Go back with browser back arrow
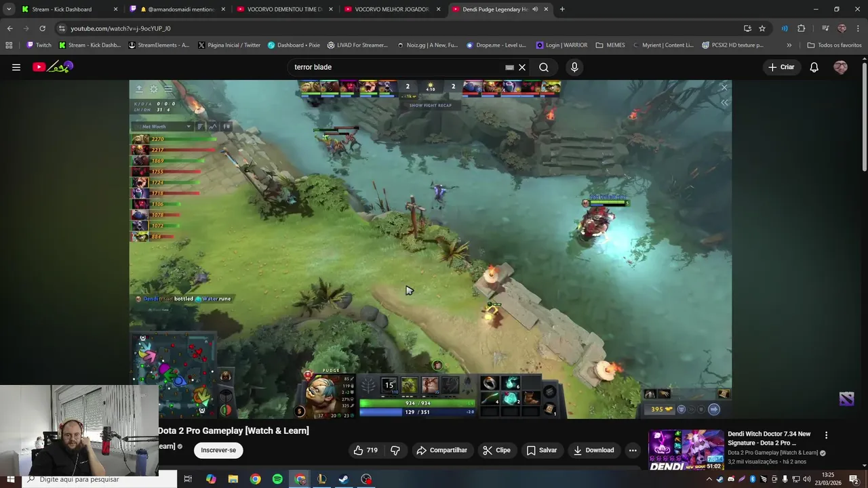The width and height of the screenshot is (868, 488). 9,28
